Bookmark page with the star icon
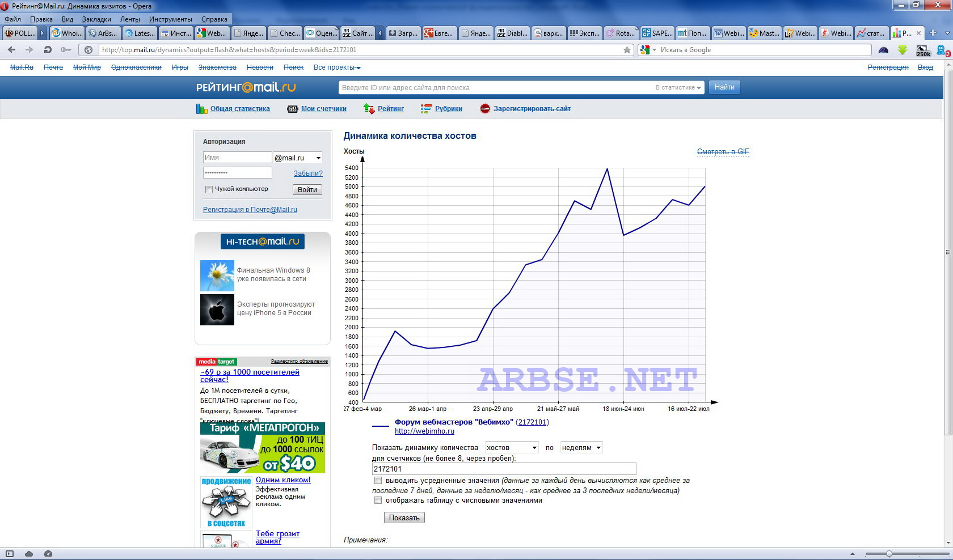This screenshot has width=953, height=560. (x=627, y=50)
